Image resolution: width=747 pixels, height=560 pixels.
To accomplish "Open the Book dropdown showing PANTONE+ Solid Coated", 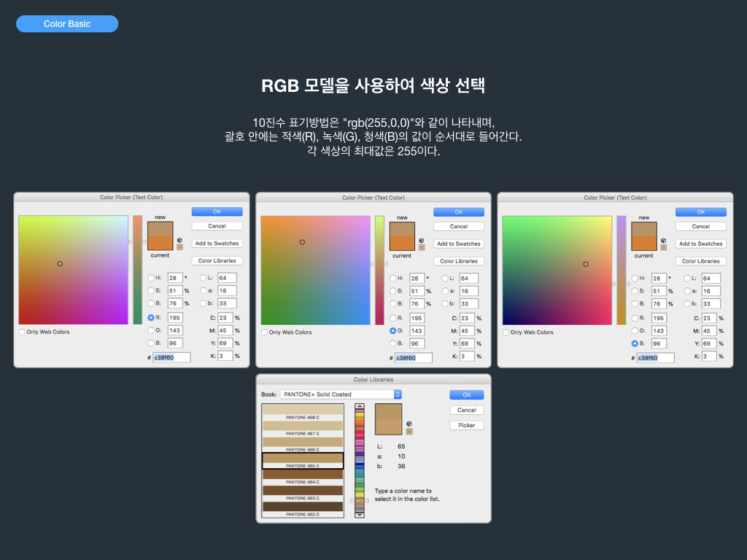I will (341, 394).
